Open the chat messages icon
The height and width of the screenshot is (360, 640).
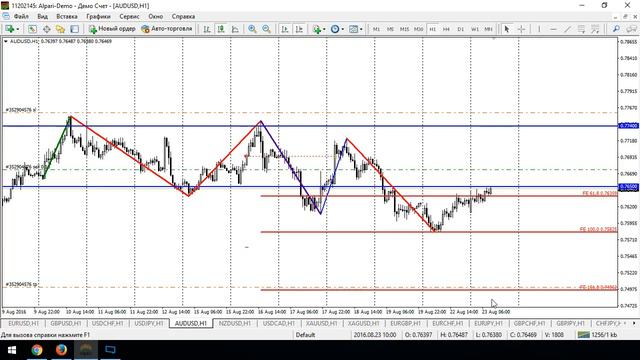(x=632, y=29)
